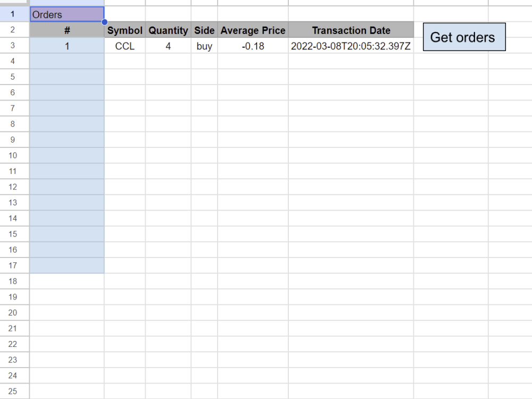Select row header 15
The width and height of the screenshot is (532, 399).
tap(14, 234)
